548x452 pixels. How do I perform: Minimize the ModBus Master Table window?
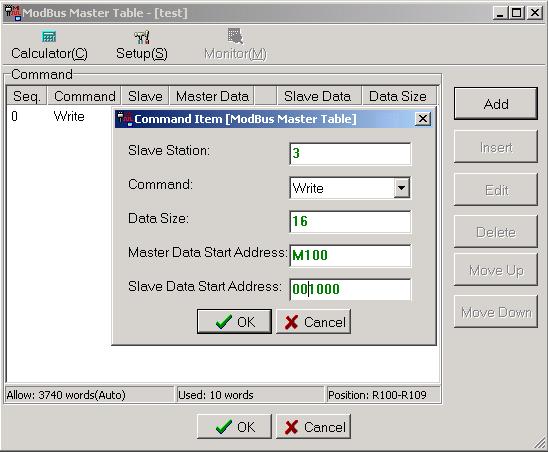click(500, 13)
